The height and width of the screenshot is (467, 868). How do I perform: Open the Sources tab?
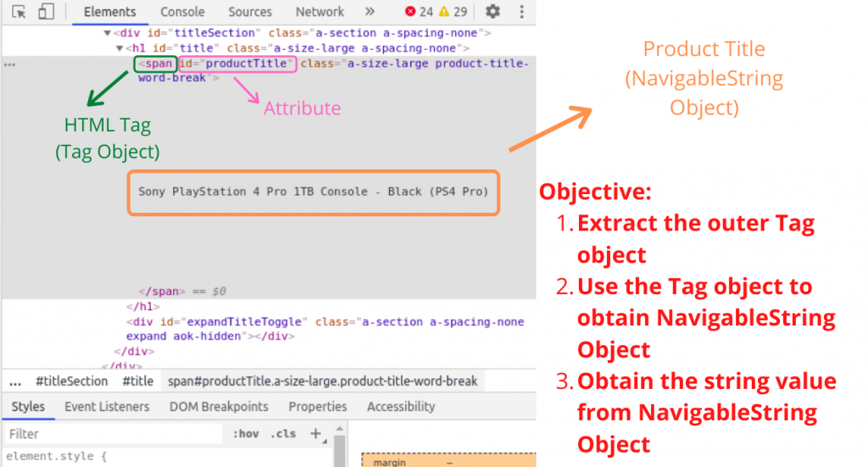250,12
